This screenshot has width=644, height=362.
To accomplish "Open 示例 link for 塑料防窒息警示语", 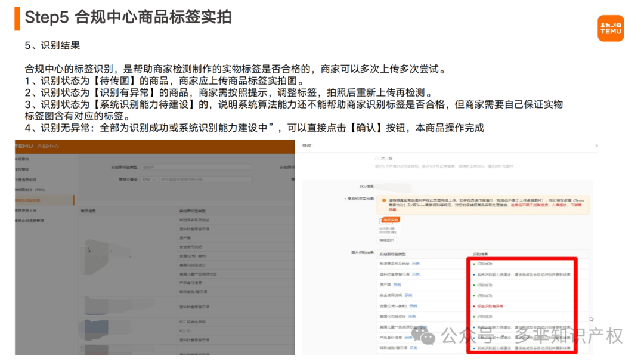I will pyautogui.click(x=416, y=274).
